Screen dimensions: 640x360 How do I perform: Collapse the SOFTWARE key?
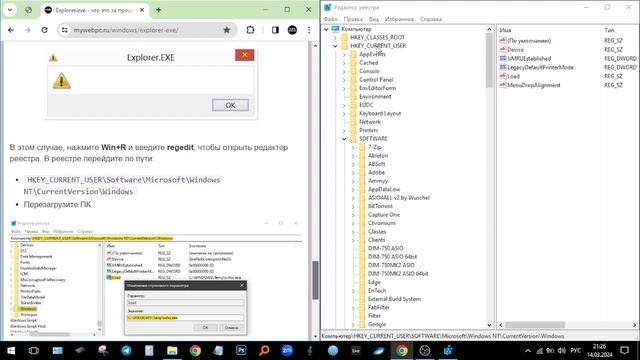(344, 139)
